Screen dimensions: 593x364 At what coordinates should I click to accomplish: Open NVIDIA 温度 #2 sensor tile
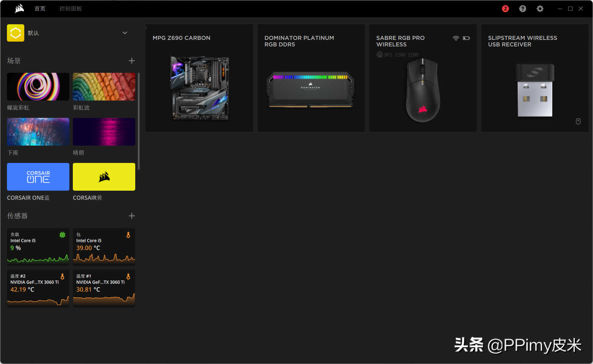tap(38, 288)
